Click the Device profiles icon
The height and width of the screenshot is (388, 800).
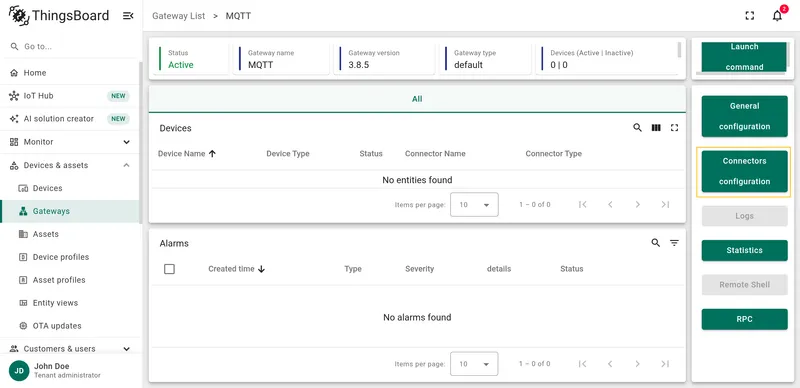click(23, 257)
